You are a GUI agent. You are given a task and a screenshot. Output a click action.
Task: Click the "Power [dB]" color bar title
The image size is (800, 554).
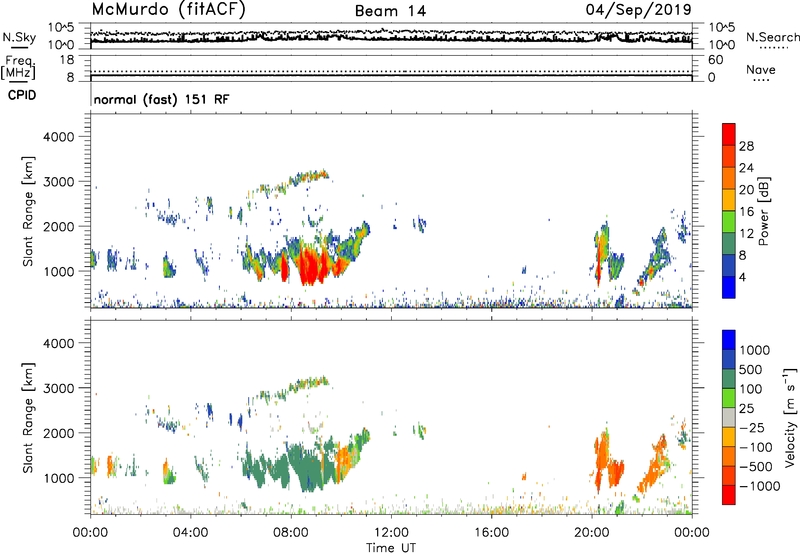763,211
